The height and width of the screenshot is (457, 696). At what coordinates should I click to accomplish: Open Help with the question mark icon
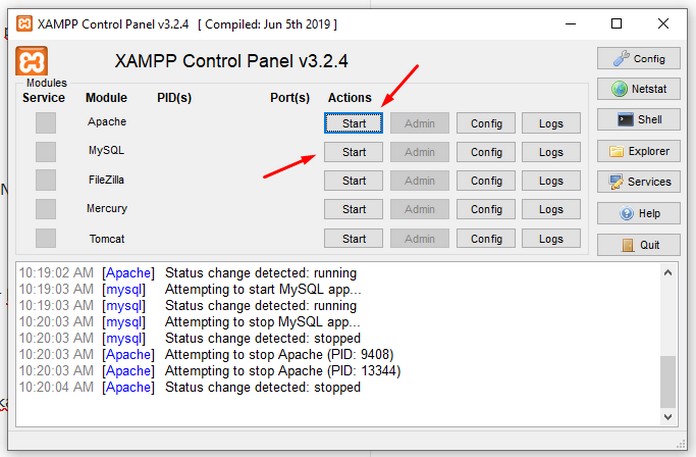pos(638,213)
